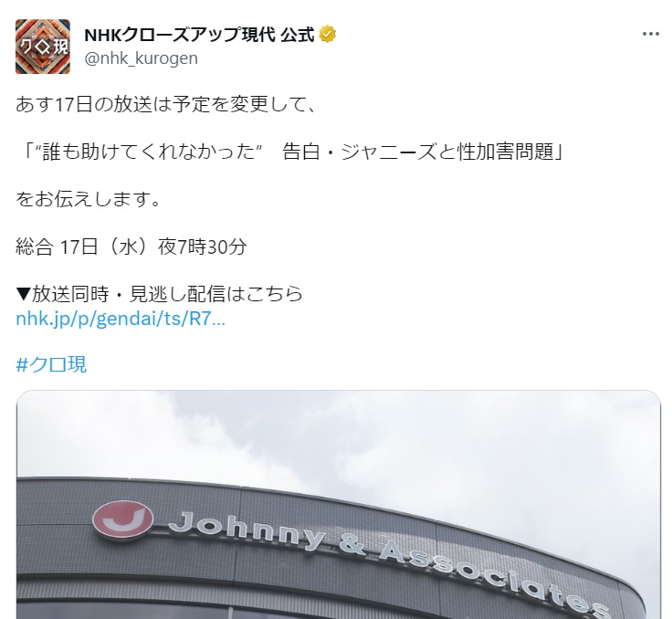Click the @nhk_kurogen handle

point(141,58)
